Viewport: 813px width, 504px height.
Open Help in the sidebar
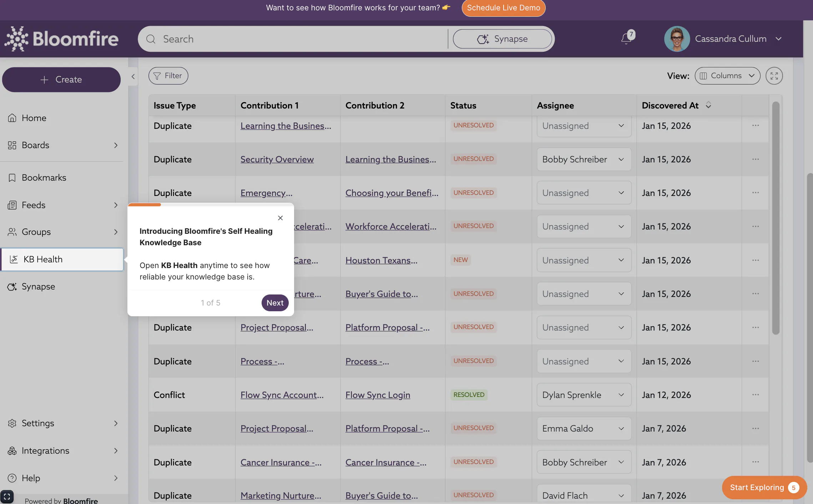tap(31, 478)
